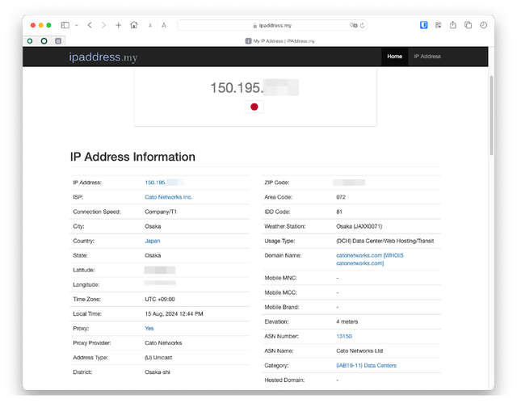Image resolution: width=517 pixels, height=420 pixels.
Task: Open the Bitwarden extension icon
Action: point(423,25)
